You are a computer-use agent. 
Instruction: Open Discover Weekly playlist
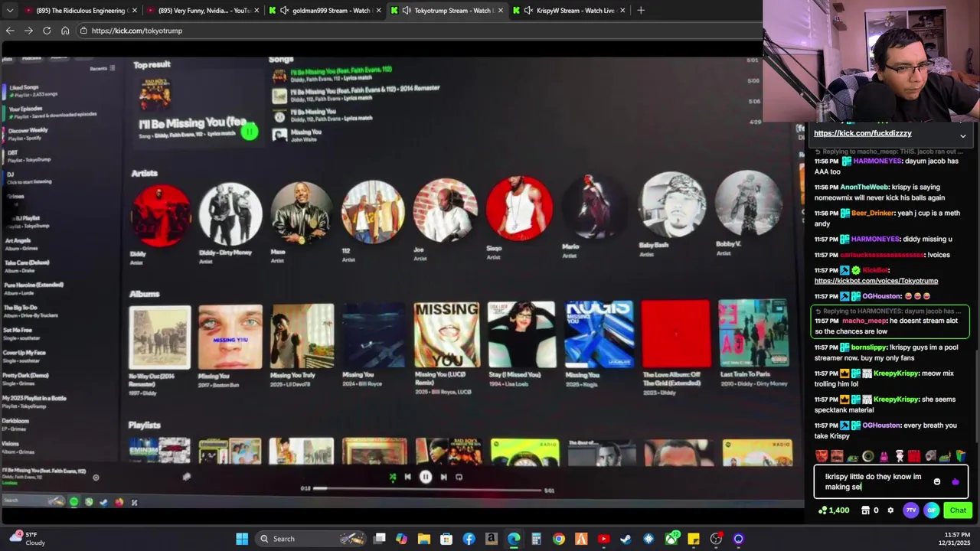point(27,133)
